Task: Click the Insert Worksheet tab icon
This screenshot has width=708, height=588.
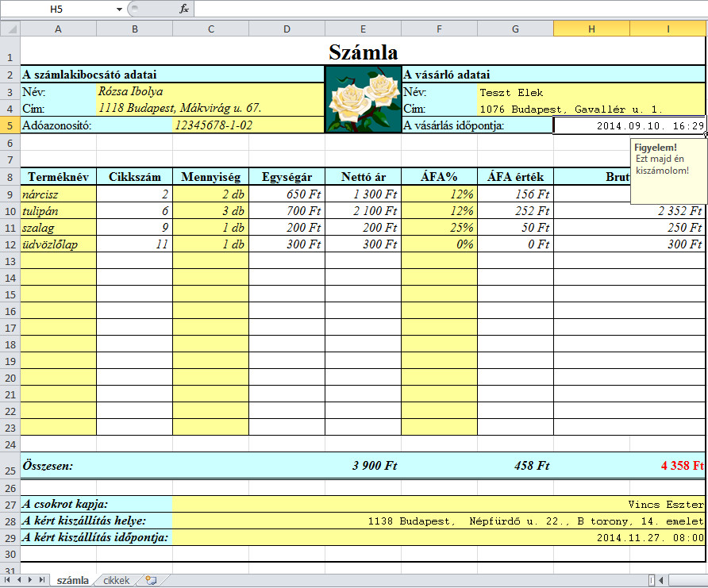Action: [x=152, y=580]
